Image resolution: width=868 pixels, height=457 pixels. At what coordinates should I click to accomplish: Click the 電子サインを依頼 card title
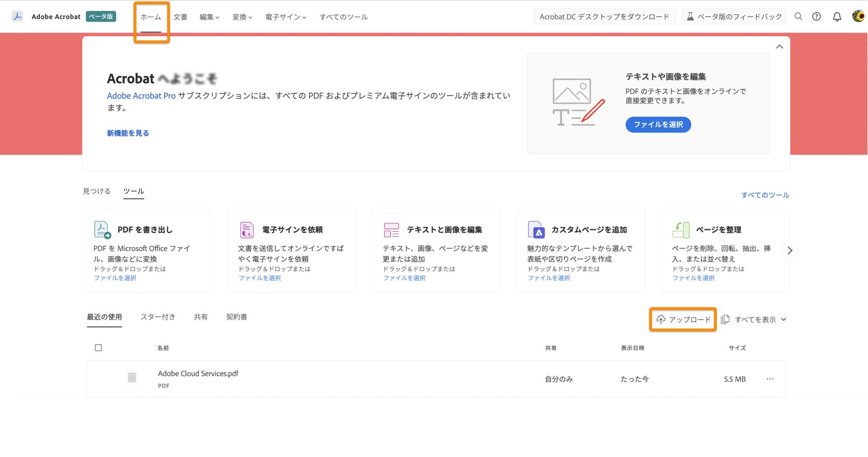[x=292, y=230]
